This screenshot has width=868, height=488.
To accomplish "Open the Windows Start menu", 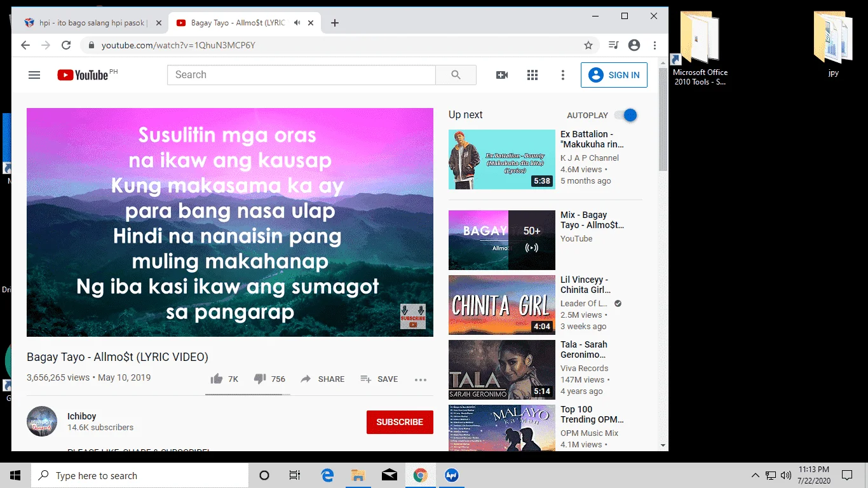I will [15, 475].
